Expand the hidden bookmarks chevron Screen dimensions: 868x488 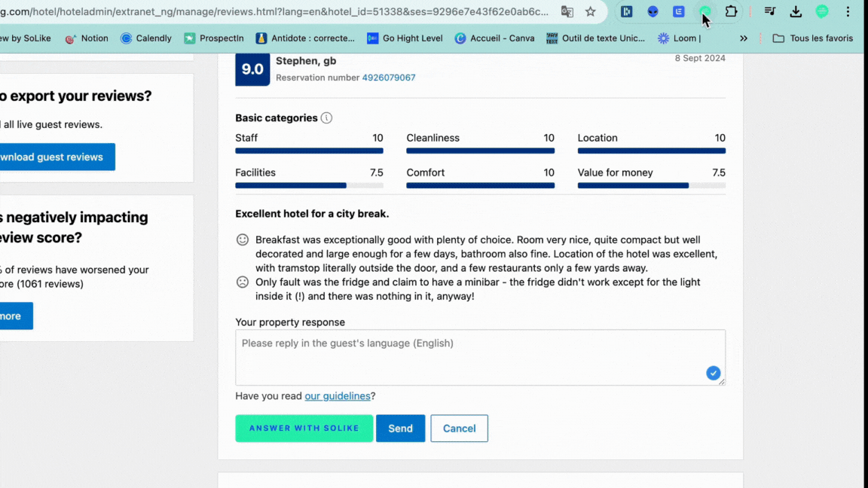[x=744, y=38]
